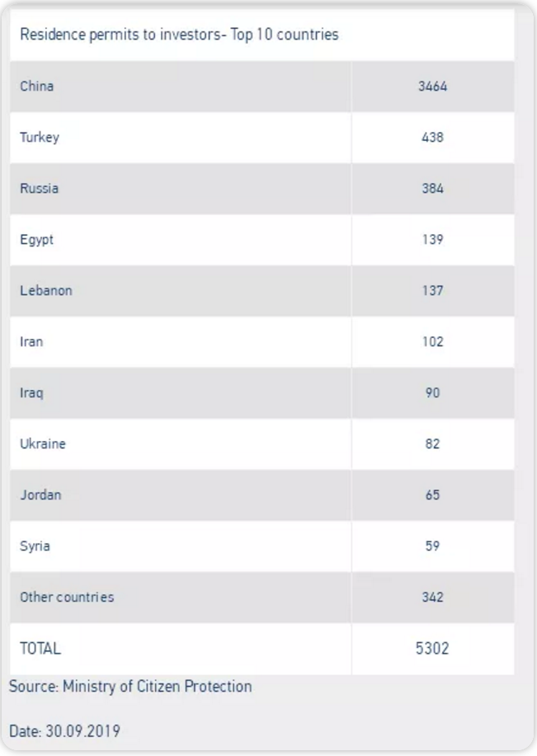Viewport: 537px width, 756px height.
Task: Click the value 3464 for China
Action: coord(432,86)
